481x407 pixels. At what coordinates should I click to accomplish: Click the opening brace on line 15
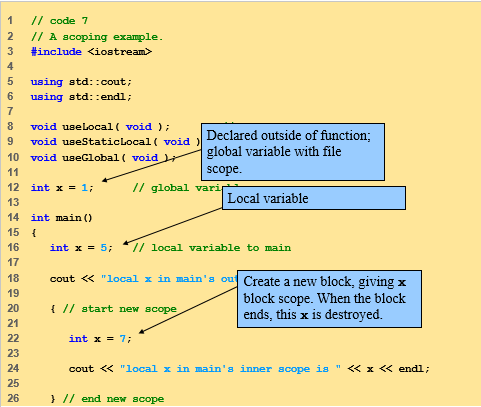[34, 233]
